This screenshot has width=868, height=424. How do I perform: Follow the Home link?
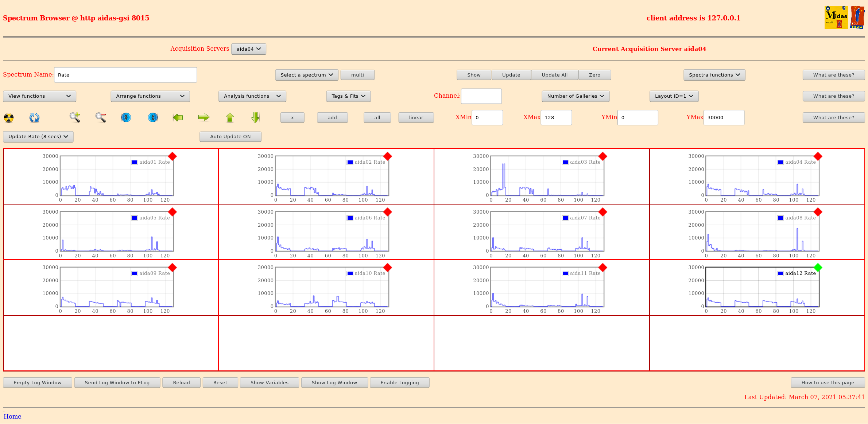pos(12,416)
